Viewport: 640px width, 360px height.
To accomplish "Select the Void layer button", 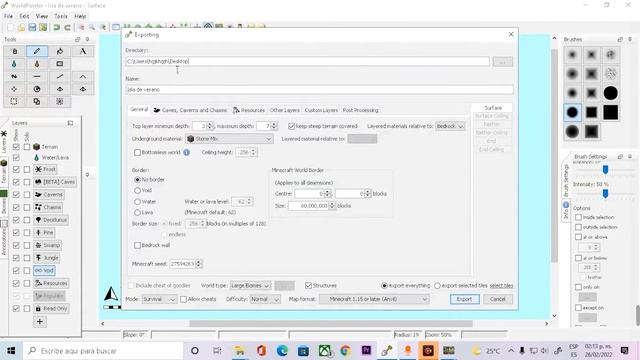I will point(44,271).
